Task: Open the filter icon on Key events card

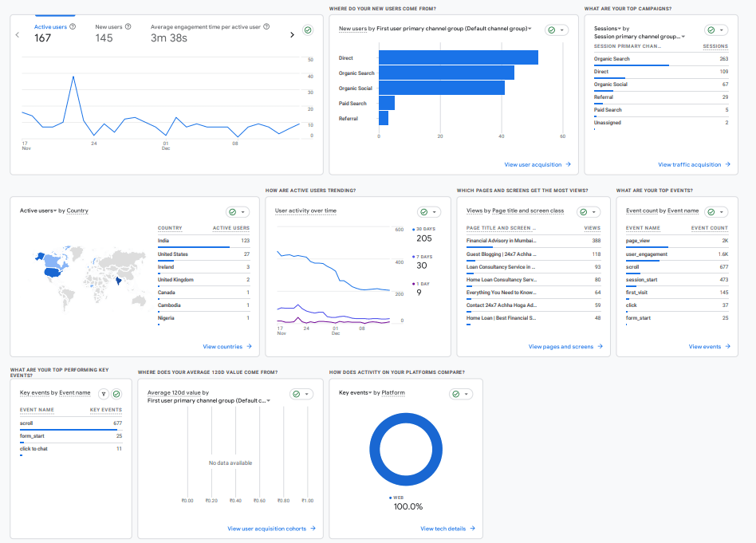Action: (103, 393)
